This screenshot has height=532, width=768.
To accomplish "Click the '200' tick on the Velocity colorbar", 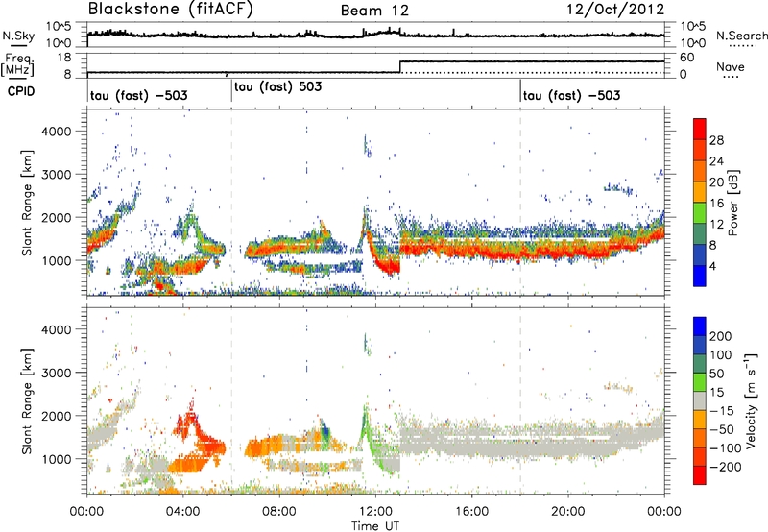I will [720, 336].
